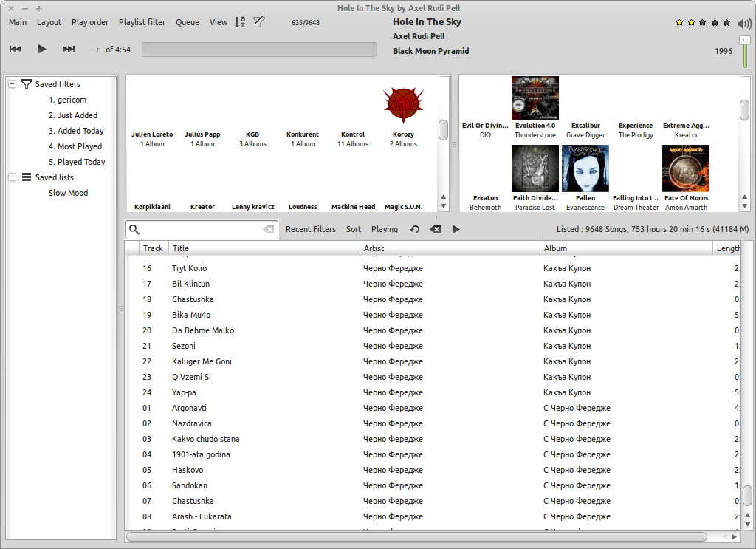Select the Korozy artist picture

(404, 104)
